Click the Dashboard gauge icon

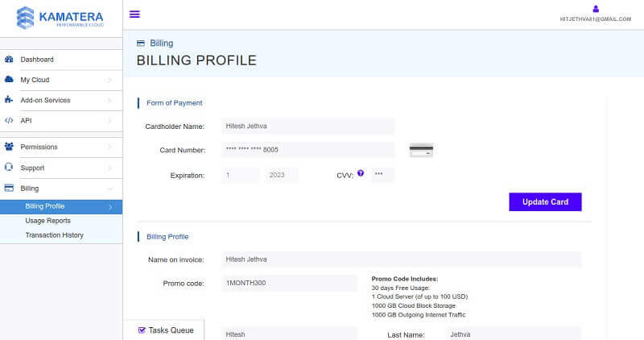tap(9, 60)
